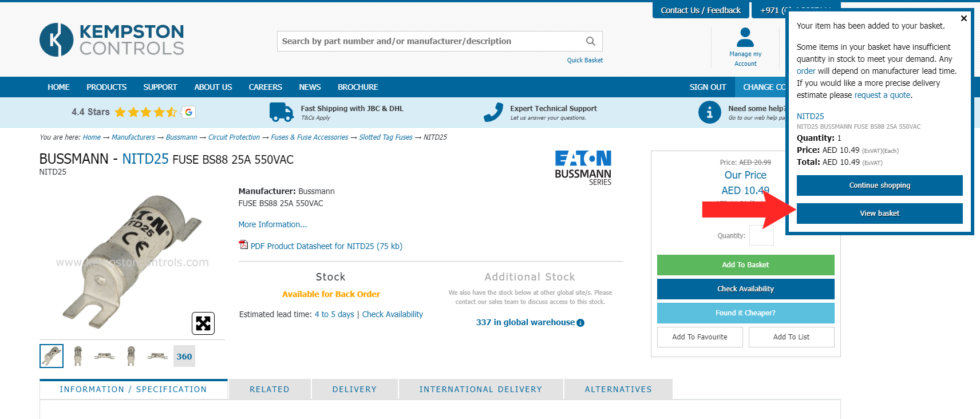This screenshot has height=419, width=980.
Task: Click NITD25 in the product title
Action: click(145, 159)
